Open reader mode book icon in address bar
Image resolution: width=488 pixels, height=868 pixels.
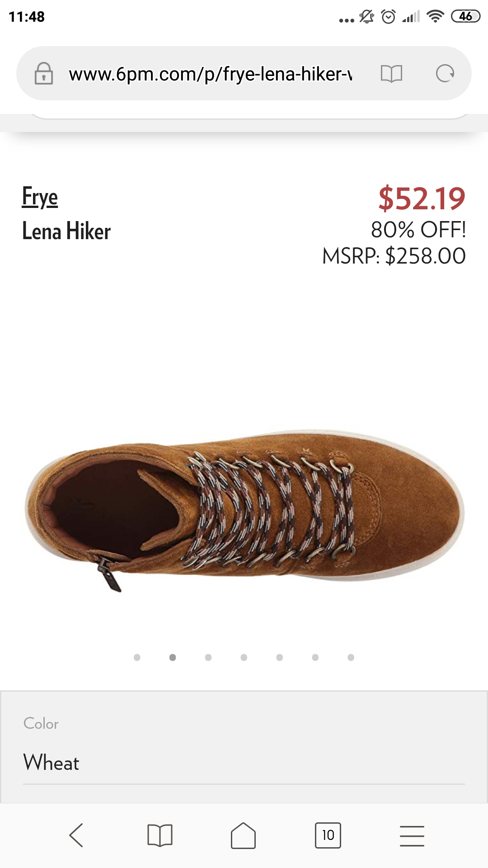(x=391, y=74)
